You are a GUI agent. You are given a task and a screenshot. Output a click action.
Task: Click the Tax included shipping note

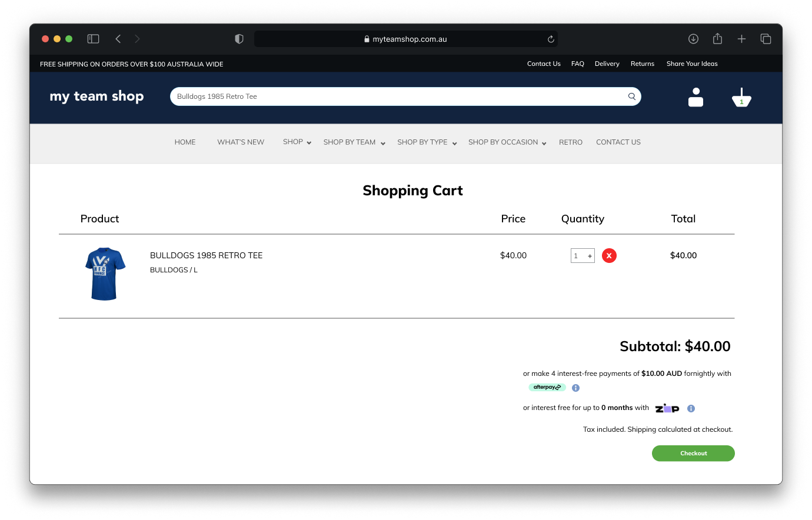click(x=658, y=429)
